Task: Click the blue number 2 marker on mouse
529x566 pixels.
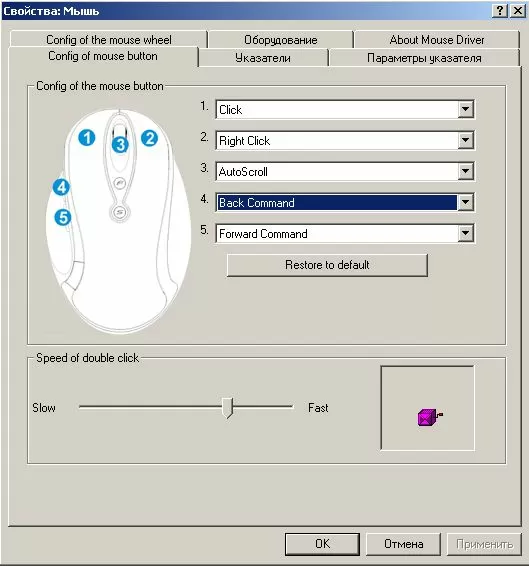Action: [x=149, y=138]
